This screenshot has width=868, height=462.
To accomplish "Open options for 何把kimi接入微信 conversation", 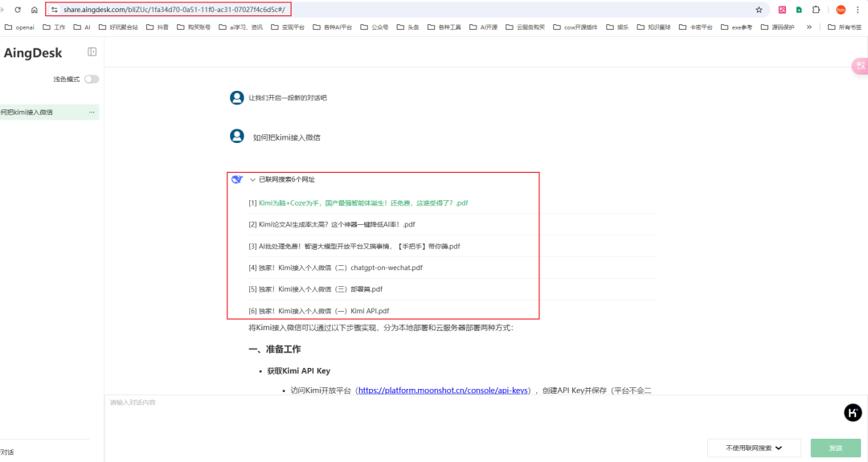I will (92, 112).
